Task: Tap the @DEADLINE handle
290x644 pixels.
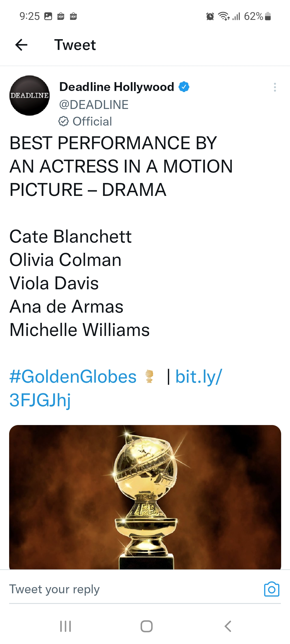Action: point(94,105)
